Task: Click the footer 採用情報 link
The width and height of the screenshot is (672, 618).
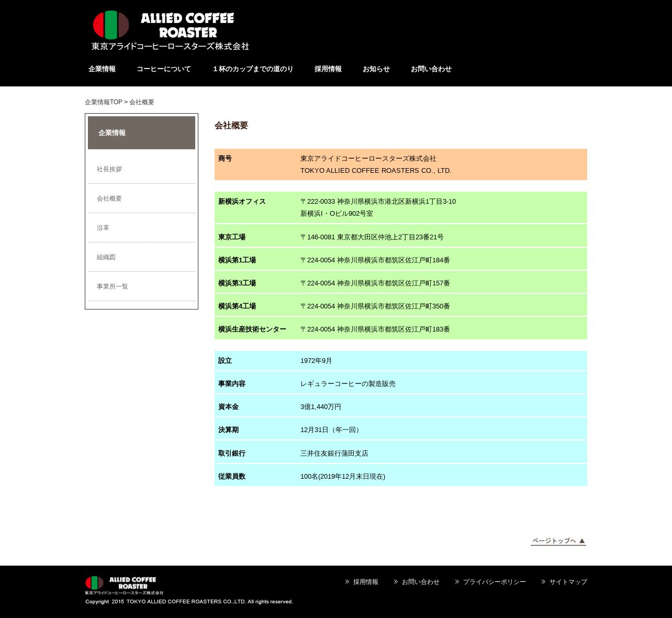Action: (365, 582)
